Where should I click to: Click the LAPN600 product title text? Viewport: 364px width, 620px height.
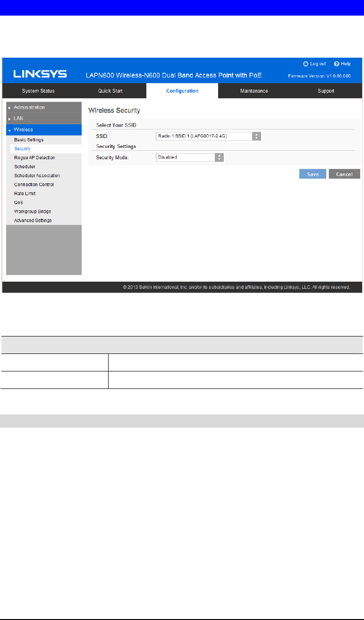pos(174,76)
